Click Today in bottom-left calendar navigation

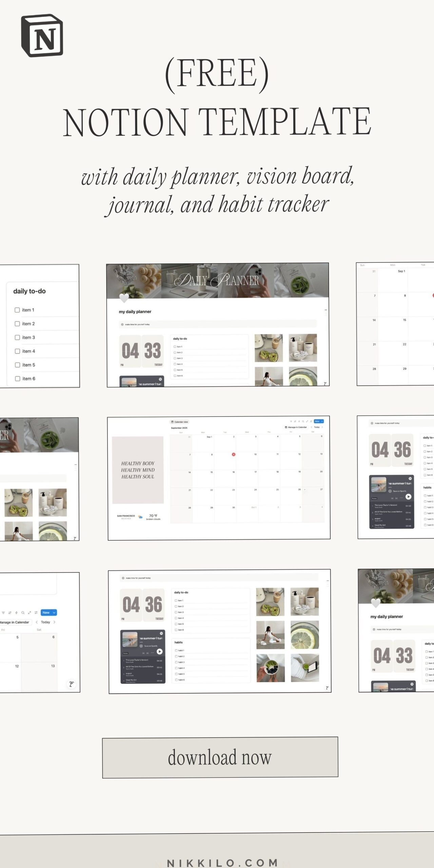[45, 622]
